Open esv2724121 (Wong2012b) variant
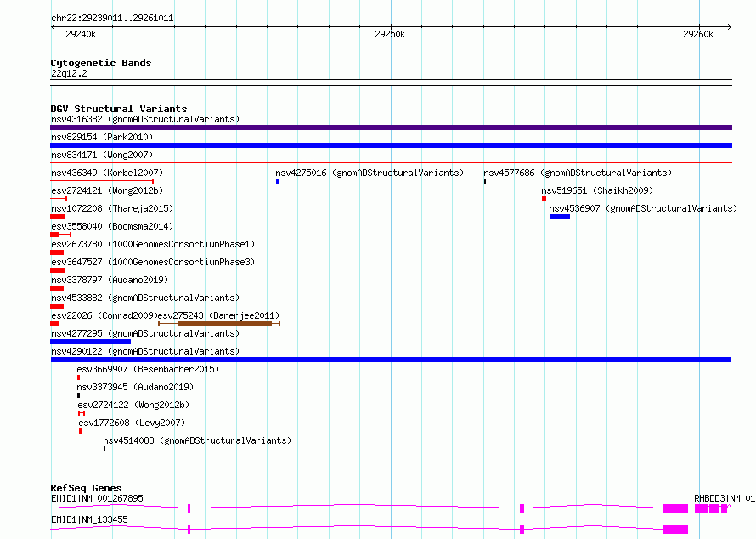This screenshot has height=539, width=756. click(107, 190)
